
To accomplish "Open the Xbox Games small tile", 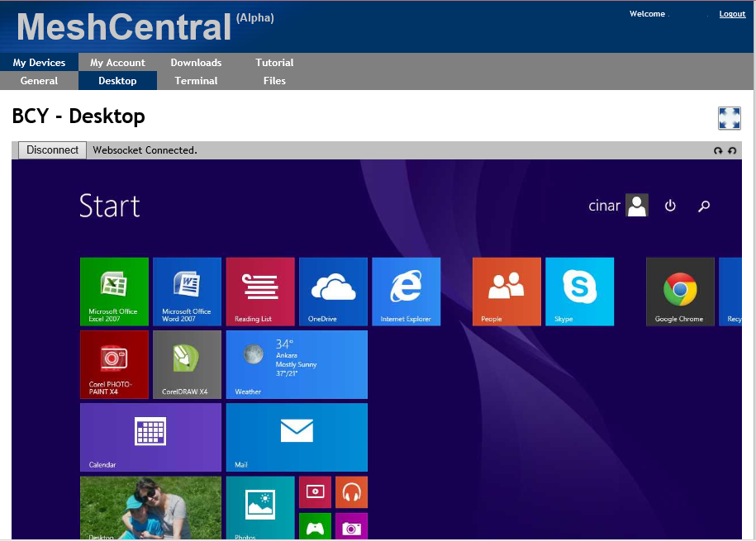I will tap(315, 526).
